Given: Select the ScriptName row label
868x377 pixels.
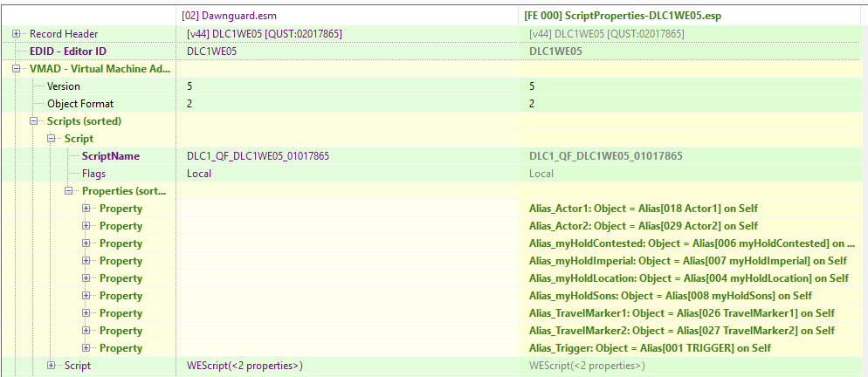Looking at the screenshot, I should pos(111,156).
